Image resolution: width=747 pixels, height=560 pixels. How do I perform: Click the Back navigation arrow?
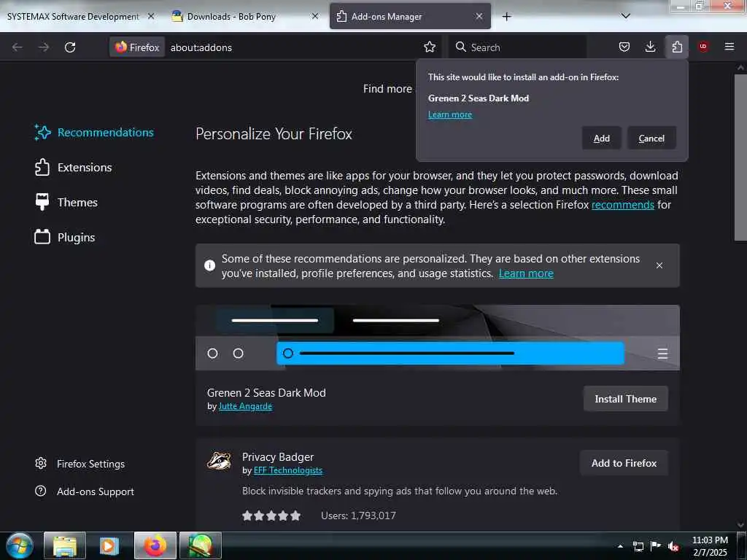pyautogui.click(x=18, y=47)
